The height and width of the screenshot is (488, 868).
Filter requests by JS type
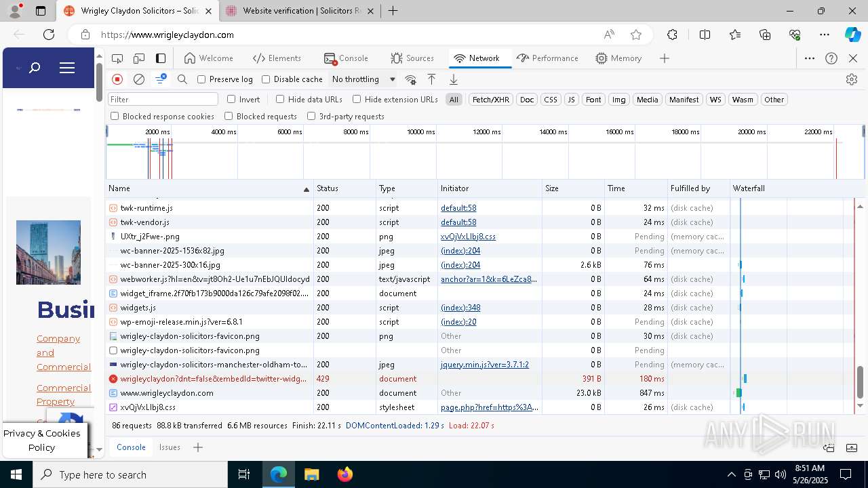[x=572, y=100]
